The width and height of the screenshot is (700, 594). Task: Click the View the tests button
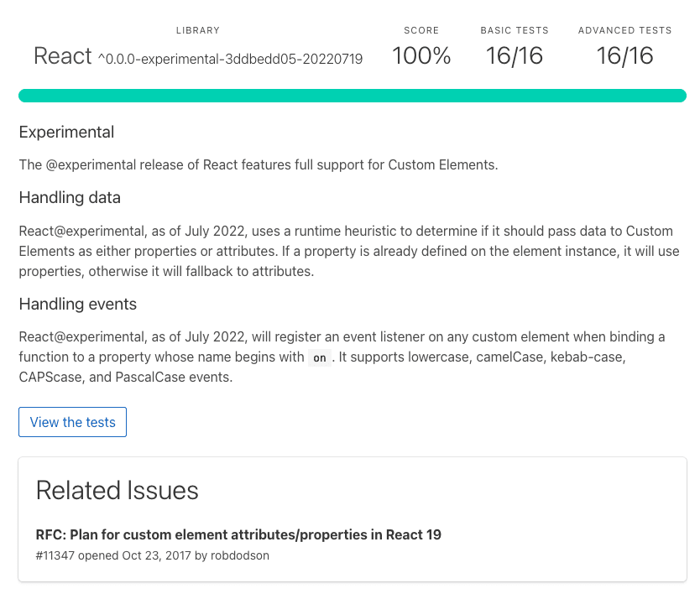pos(72,422)
